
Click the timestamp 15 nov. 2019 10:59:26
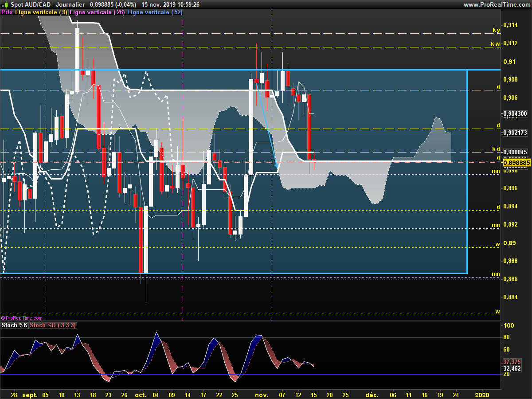point(171,4)
